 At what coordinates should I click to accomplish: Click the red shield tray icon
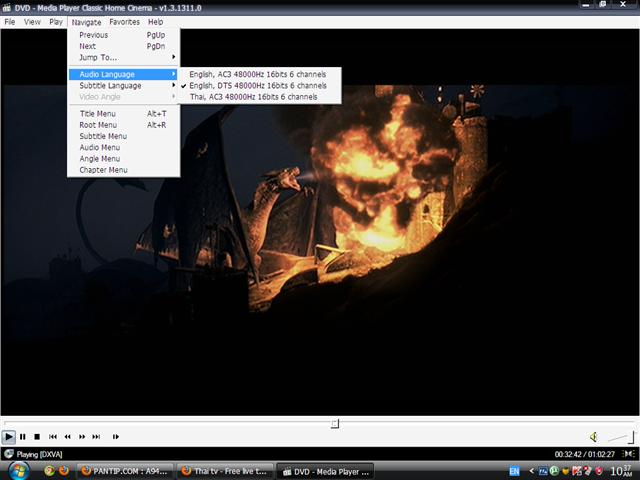599,471
